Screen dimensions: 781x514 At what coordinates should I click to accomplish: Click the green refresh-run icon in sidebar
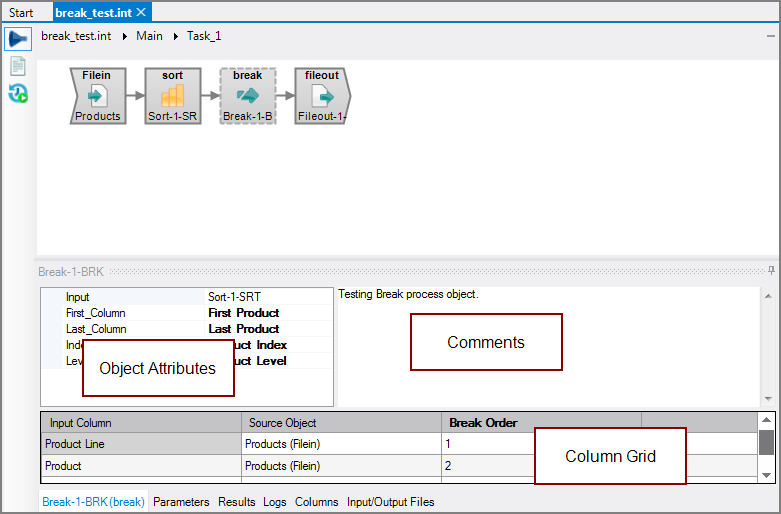(17, 94)
